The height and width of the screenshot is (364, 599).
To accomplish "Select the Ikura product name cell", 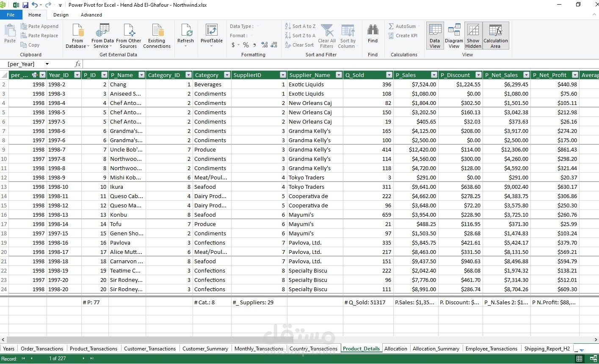I will tap(127, 187).
